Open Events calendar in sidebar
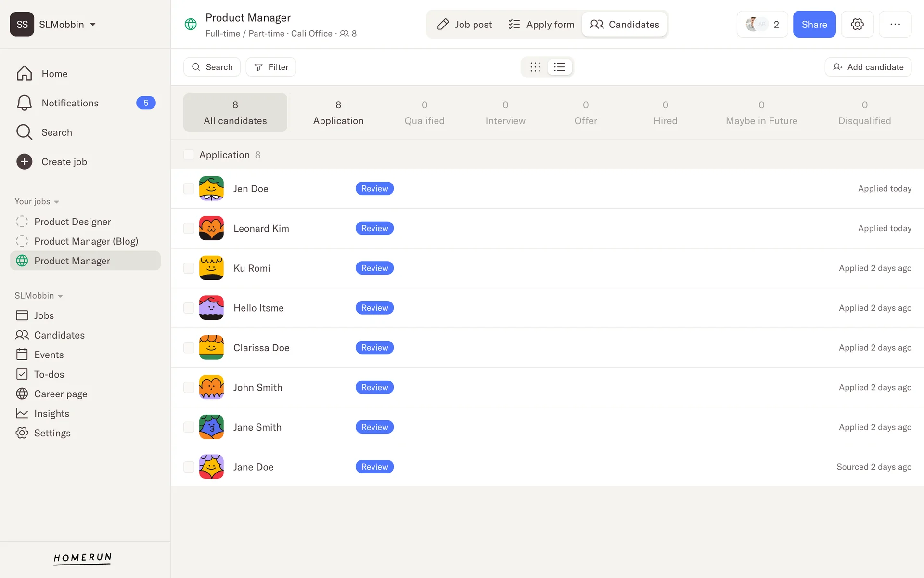 coord(22,355)
